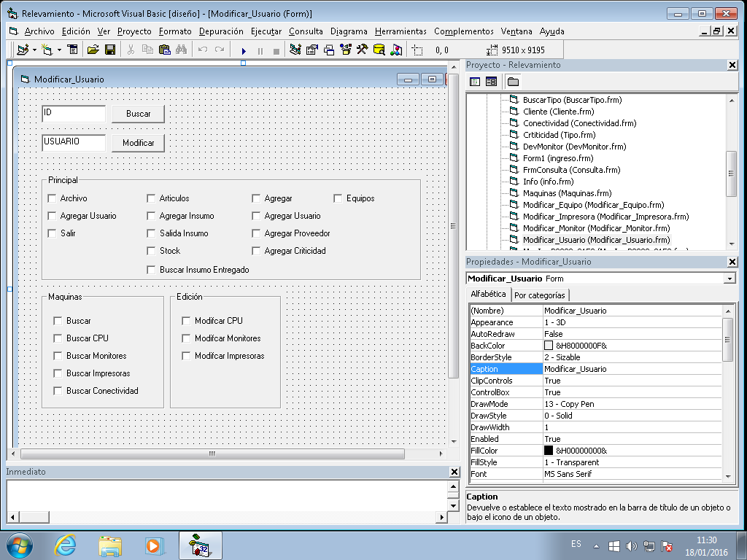This screenshot has width=747, height=560.
Task: Open the Complementos menu
Action: [463, 31]
